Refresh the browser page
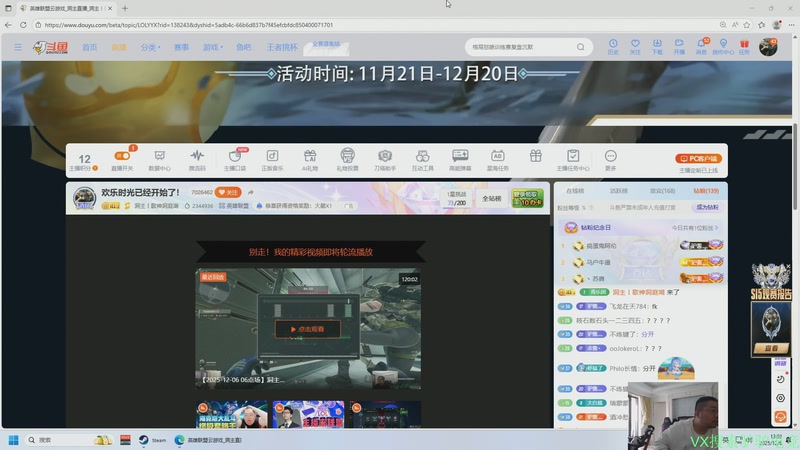The width and height of the screenshot is (800, 450). click(23, 24)
